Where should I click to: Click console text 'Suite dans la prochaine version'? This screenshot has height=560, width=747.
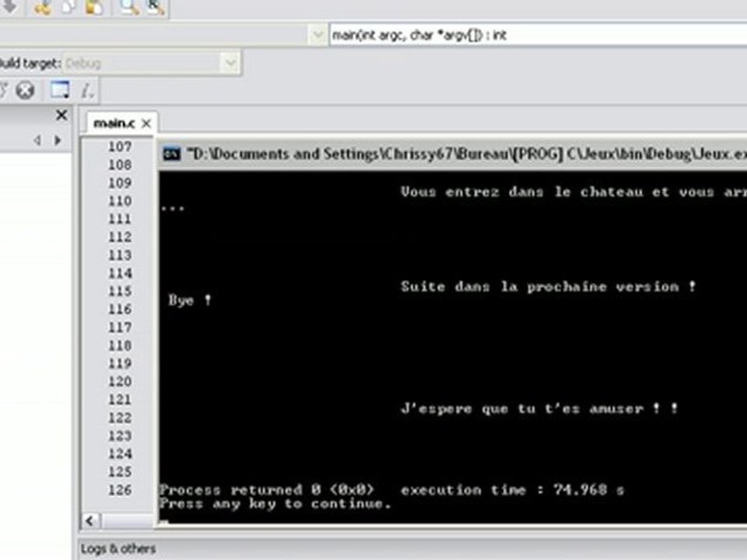(540, 287)
